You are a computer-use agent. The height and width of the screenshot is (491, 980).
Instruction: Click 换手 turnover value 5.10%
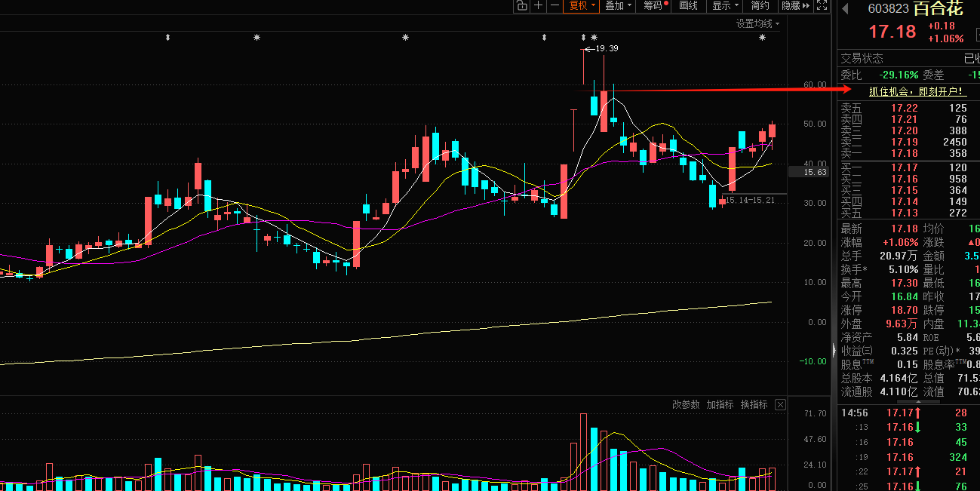pyautogui.click(x=904, y=269)
